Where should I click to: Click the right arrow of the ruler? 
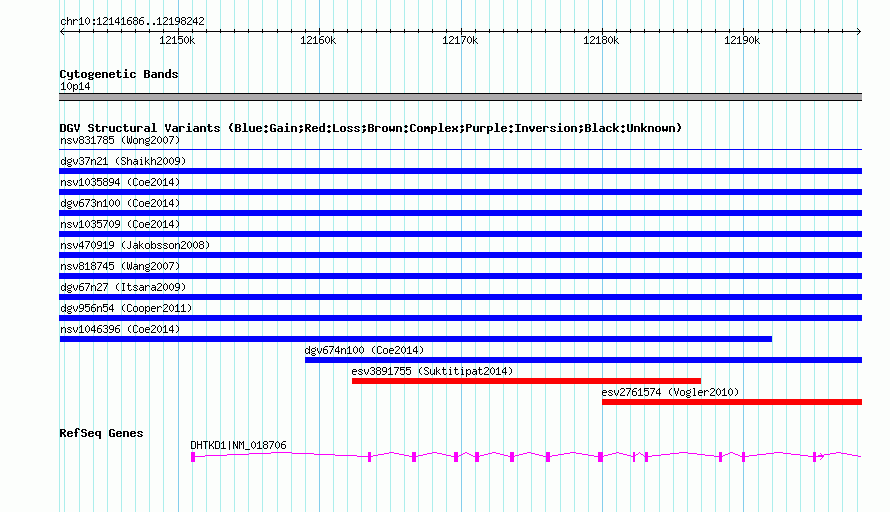859,32
